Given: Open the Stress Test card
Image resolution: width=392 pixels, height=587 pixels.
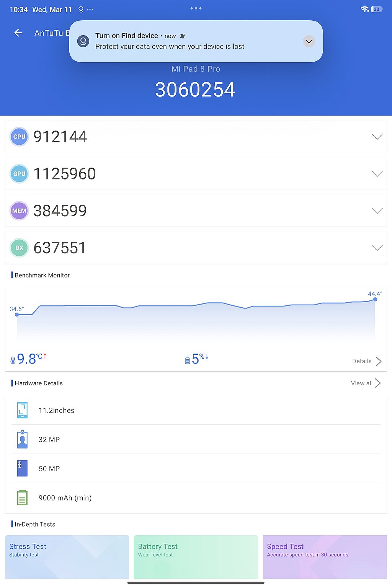Looking at the screenshot, I should pyautogui.click(x=67, y=557).
